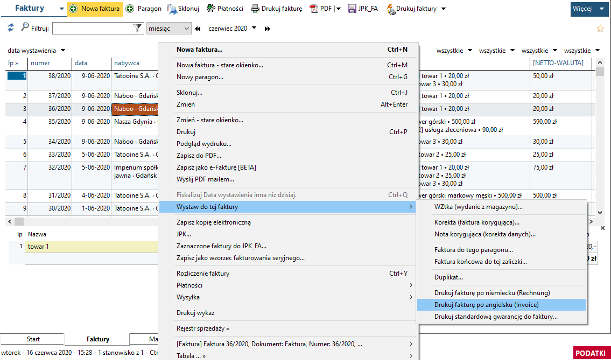Choose Korekta (faktura korygująca)... submenu item
The height and width of the screenshot is (364, 611).
[x=502, y=222]
